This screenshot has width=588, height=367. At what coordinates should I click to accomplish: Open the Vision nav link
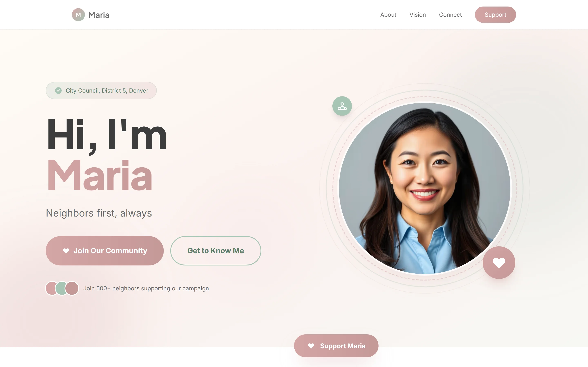pyautogui.click(x=418, y=15)
